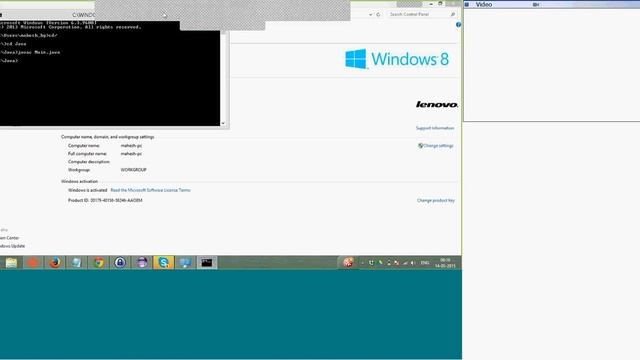Image resolution: width=640 pixels, height=360 pixels.
Task: Click inside the Command Prompt window
Action: pos(110,73)
